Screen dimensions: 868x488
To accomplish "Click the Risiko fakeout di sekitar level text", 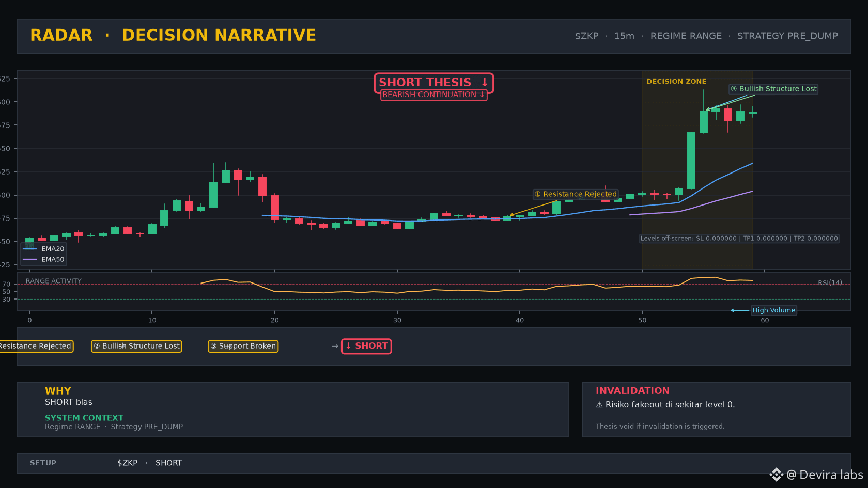I will pyautogui.click(x=670, y=405).
